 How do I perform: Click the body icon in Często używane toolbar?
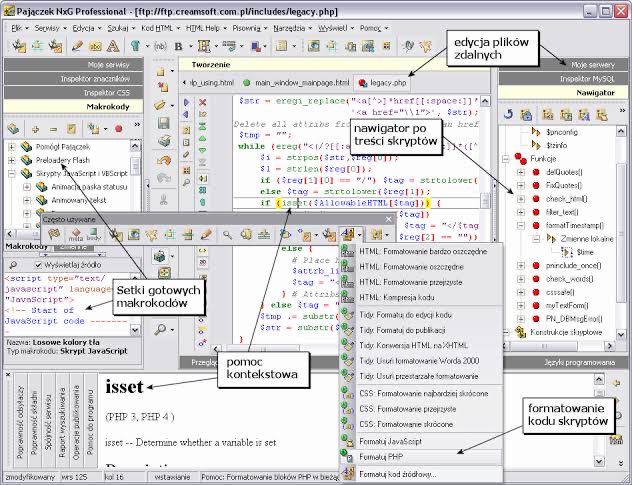93,234
